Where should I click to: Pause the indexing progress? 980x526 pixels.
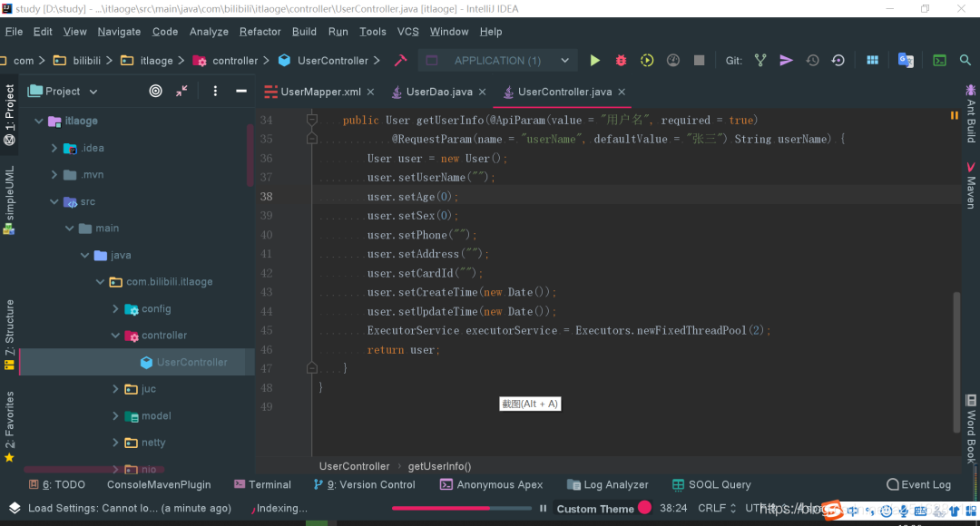point(544,509)
